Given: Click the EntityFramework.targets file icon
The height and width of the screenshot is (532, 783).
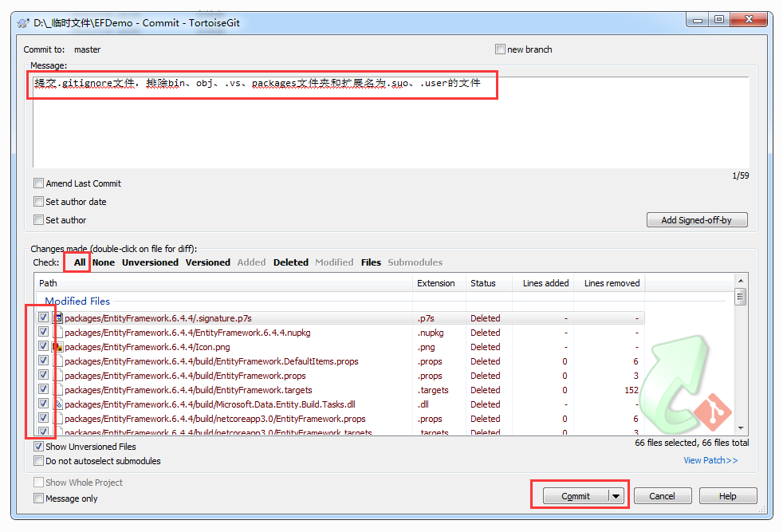Looking at the screenshot, I should point(57,390).
